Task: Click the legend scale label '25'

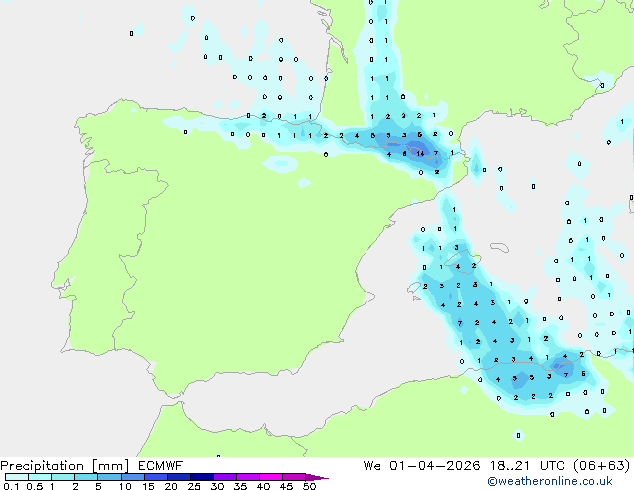Action: point(194,486)
